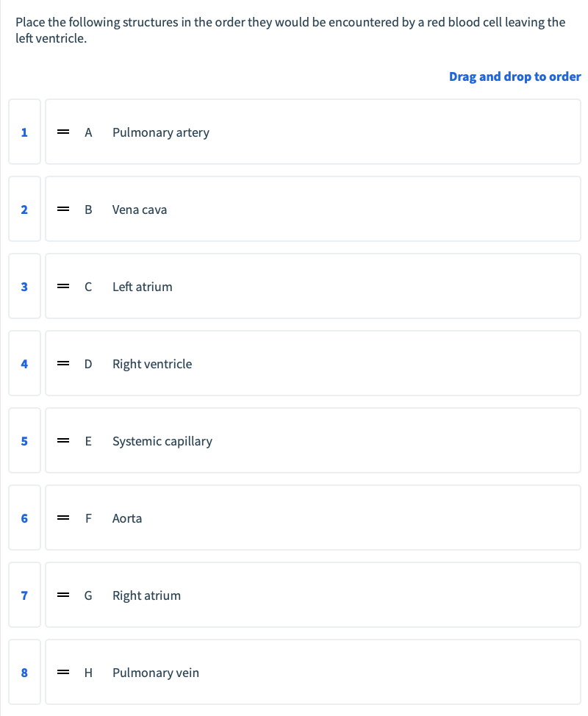Select the Vena cava answer card
The height and width of the screenshot is (716, 588).
point(313,209)
